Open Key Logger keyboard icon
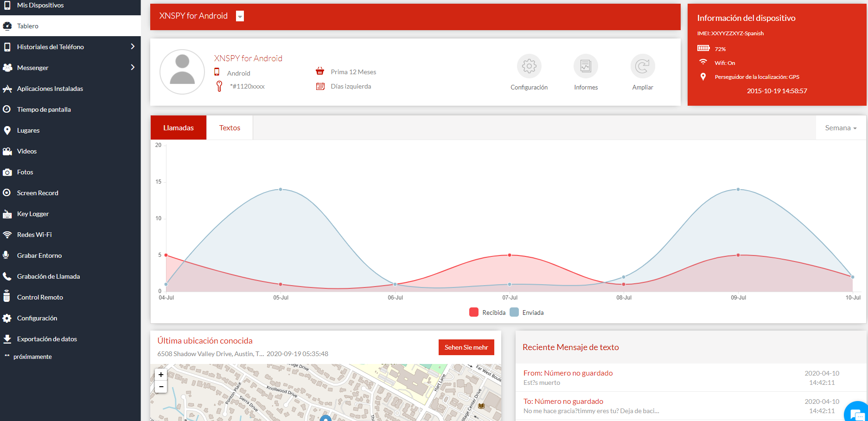868x421 pixels. [x=7, y=214]
